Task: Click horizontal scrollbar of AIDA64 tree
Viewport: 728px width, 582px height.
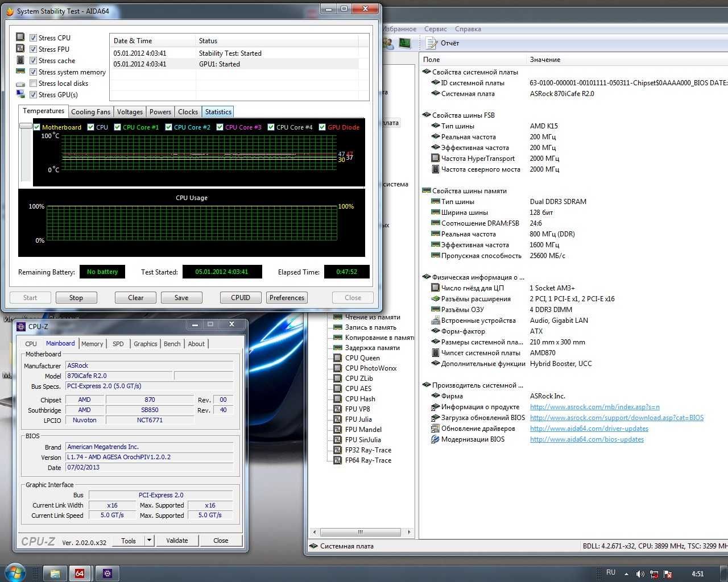Action: [x=360, y=533]
